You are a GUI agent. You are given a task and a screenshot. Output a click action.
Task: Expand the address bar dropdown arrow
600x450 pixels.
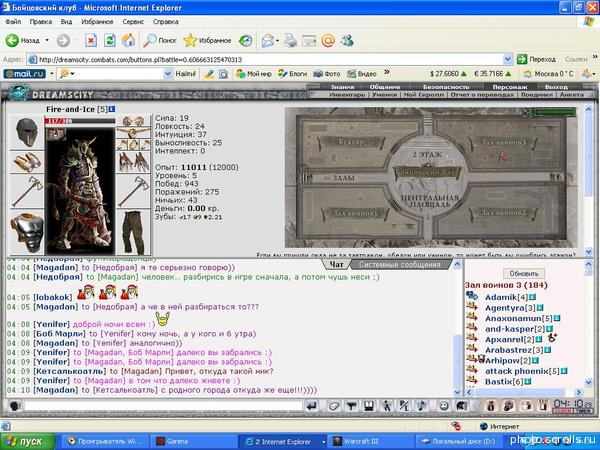507,59
